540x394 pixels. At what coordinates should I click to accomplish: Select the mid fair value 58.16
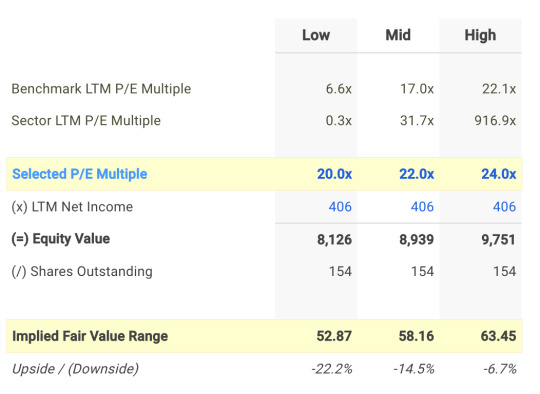coord(416,336)
